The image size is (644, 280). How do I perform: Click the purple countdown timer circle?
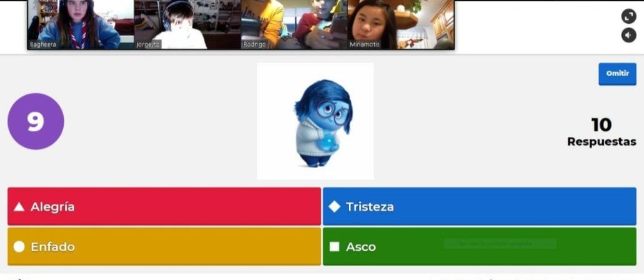(36, 121)
